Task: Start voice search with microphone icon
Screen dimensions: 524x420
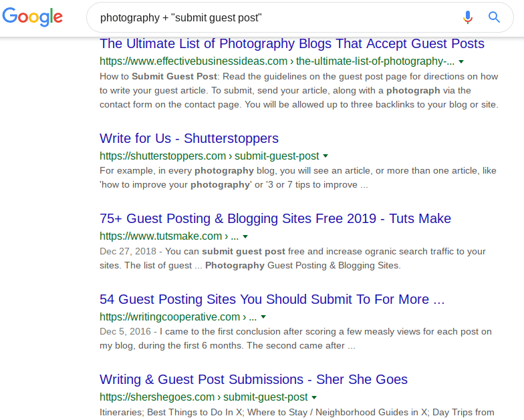Action: pyautogui.click(x=468, y=17)
